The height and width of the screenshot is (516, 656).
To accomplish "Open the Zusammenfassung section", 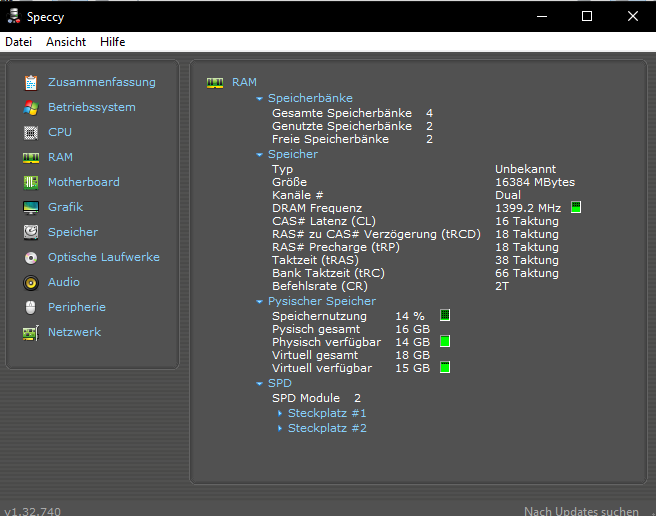I will pyautogui.click(x=102, y=82).
